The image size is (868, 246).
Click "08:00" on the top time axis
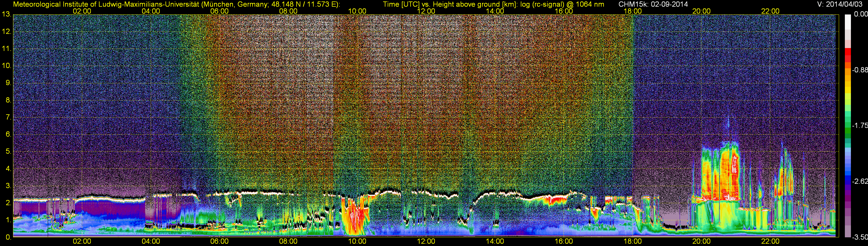[x=288, y=11]
